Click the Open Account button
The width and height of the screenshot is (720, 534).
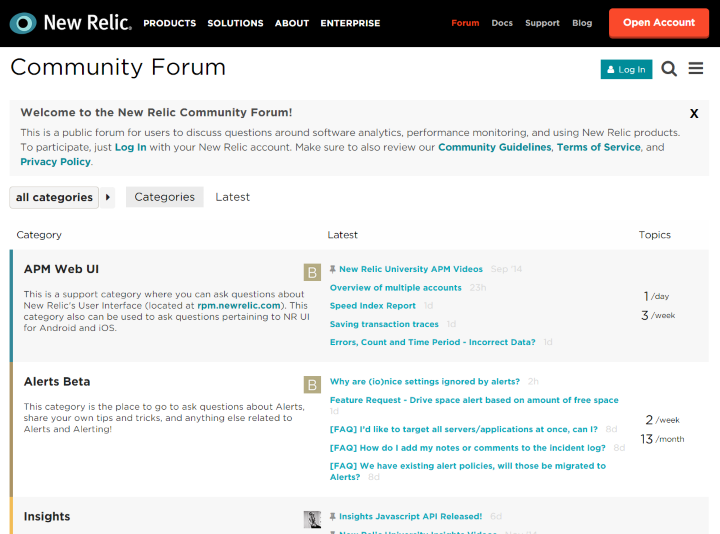point(659,23)
